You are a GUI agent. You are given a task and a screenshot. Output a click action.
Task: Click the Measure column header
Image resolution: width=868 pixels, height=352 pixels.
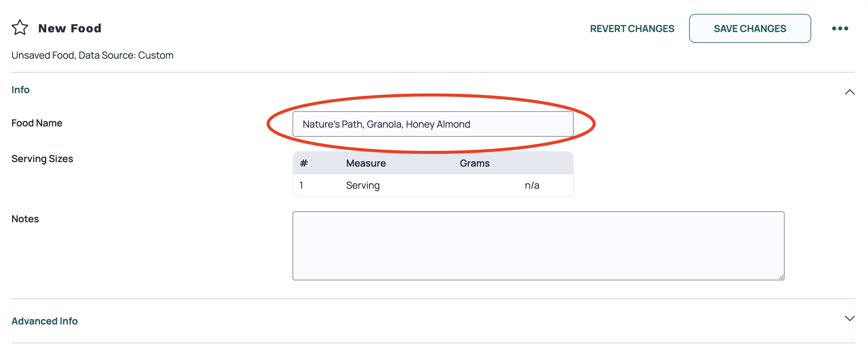click(366, 163)
